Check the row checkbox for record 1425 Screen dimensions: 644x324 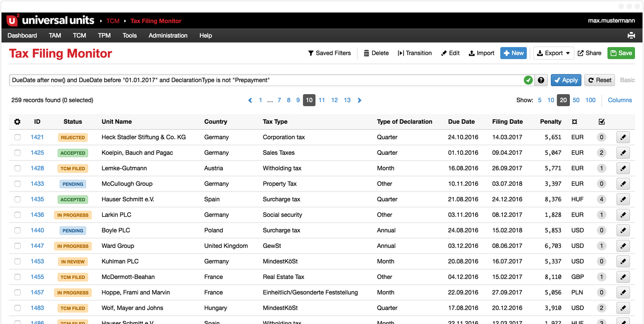pyautogui.click(x=17, y=152)
